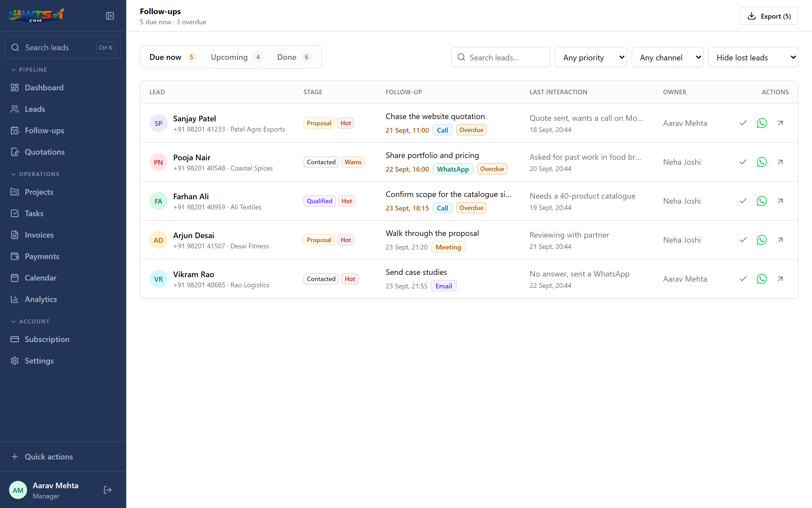Open WhatsApp chat for Sanjay Patel
Viewport: 812px width, 508px height.
(762, 123)
